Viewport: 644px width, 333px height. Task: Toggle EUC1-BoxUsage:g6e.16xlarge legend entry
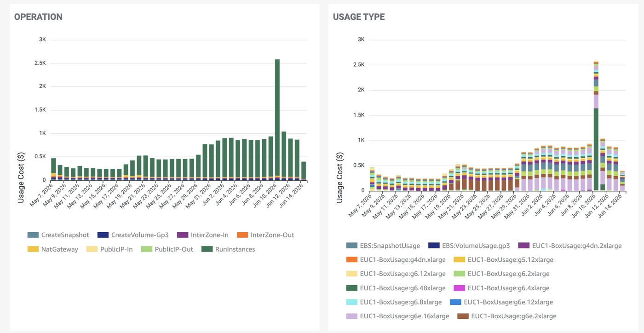point(398,316)
